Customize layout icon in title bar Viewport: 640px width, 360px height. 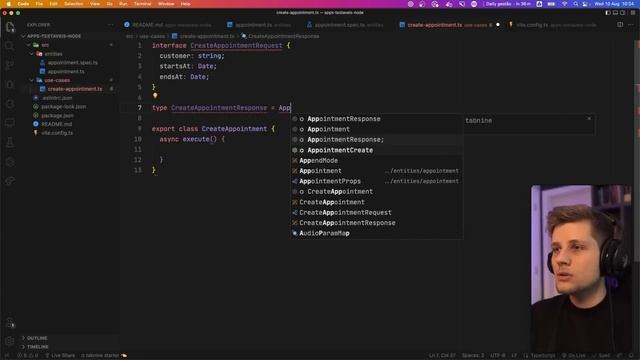tap(632, 13)
